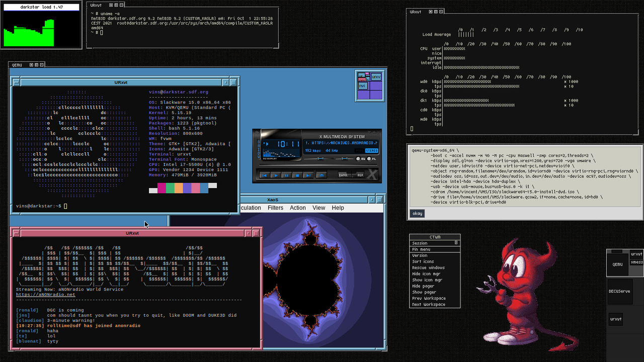Click xmessage tile in workspace manager
Image resolution: width=644 pixels, height=362 pixels.
click(x=637, y=262)
